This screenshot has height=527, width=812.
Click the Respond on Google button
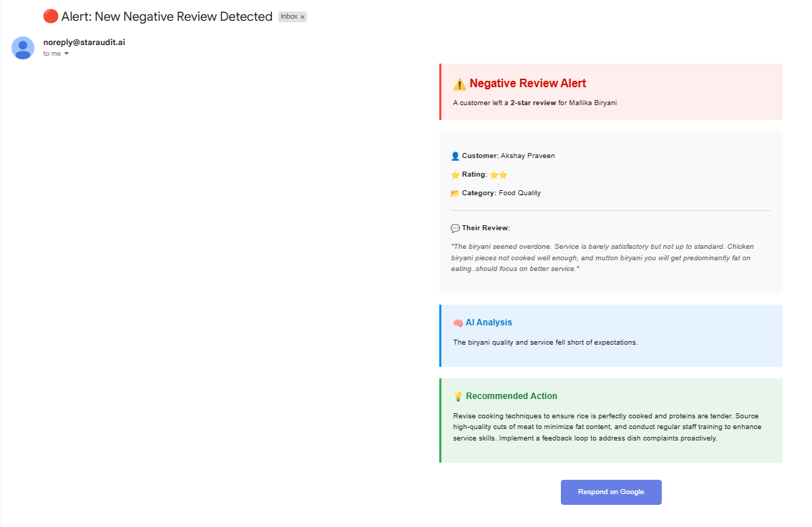click(x=611, y=492)
